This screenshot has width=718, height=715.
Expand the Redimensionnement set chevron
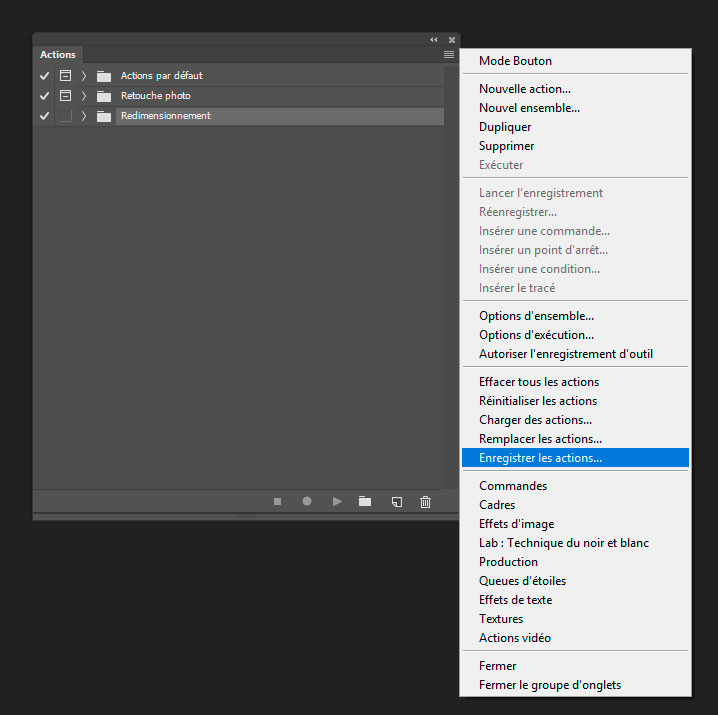click(x=84, y=116)
